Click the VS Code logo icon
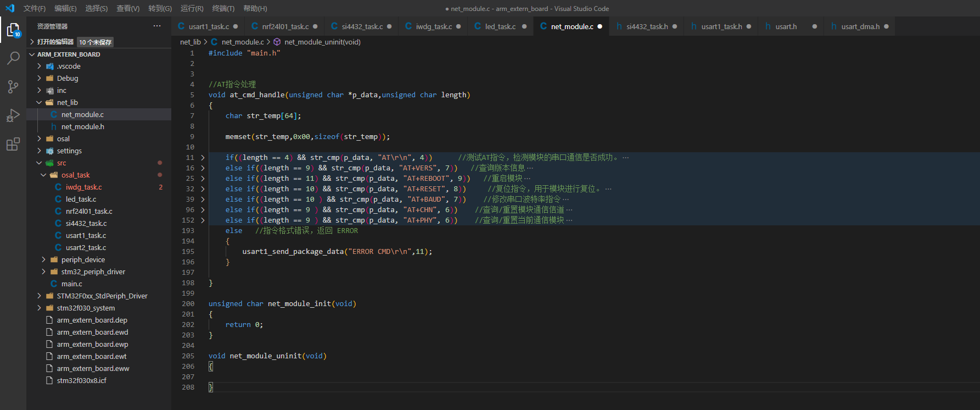 coord(9,8)
